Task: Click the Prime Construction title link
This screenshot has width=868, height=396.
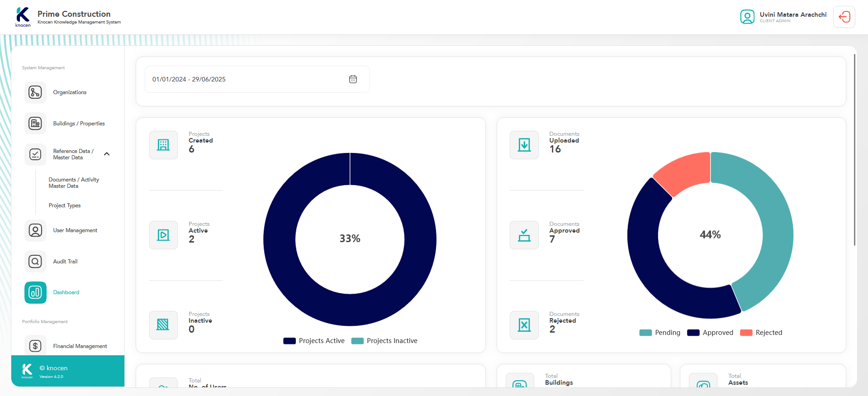Action: [x=74, y=14]
